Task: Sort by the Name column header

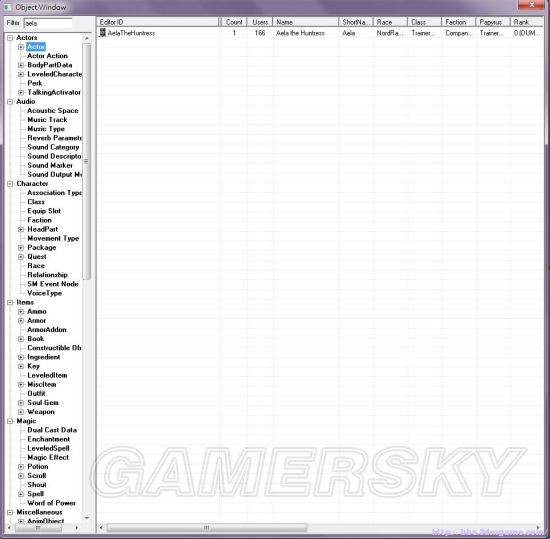Action: (x=306, y=22)
